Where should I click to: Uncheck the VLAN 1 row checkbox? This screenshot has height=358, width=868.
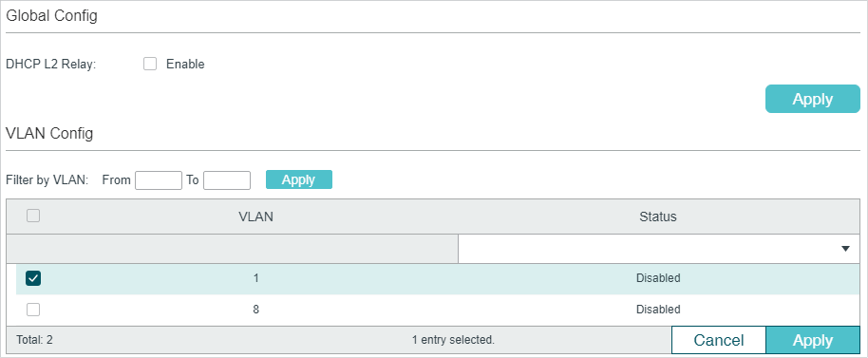[33, 278]
